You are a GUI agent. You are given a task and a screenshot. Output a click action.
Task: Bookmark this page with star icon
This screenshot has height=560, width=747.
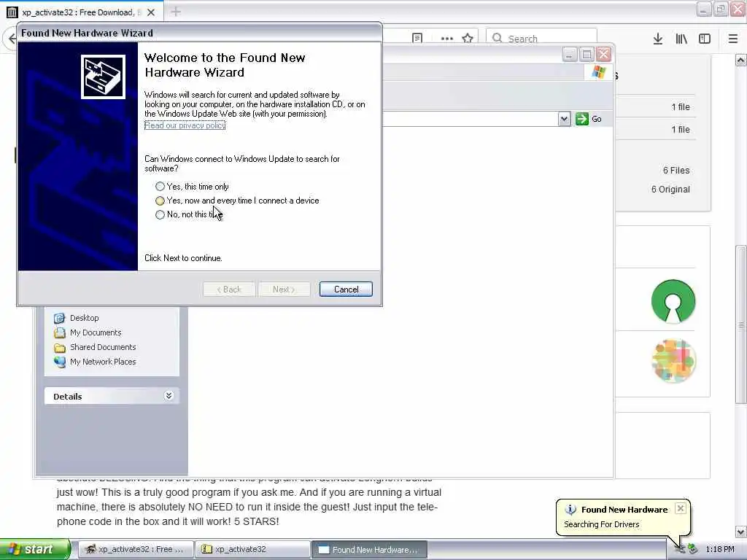click(x=468, y=38)
